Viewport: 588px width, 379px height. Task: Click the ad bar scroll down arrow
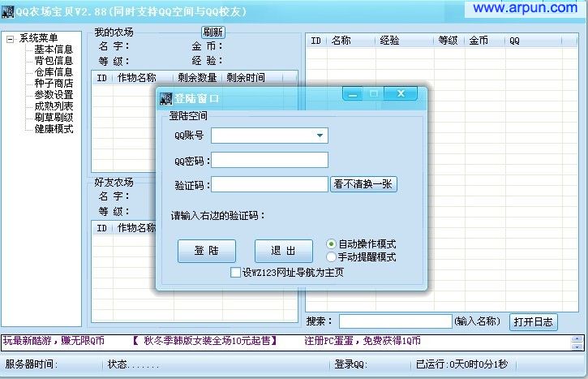coord(577,347)
